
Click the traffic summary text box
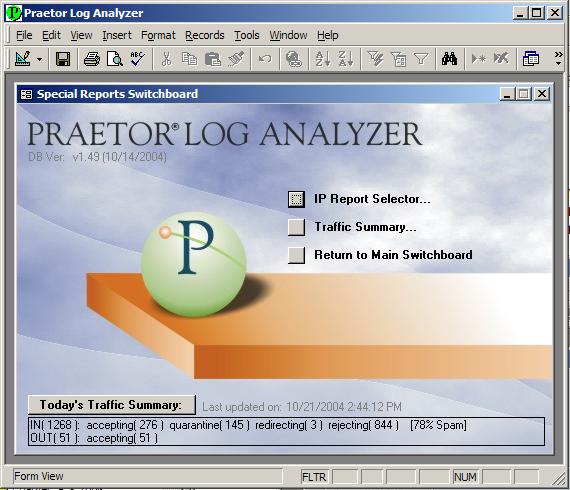point(286,431)
